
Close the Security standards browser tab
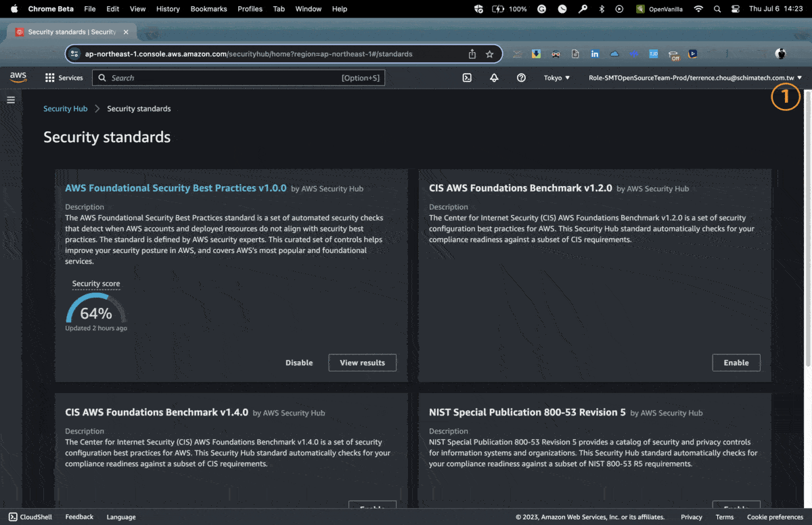(126, 32)
